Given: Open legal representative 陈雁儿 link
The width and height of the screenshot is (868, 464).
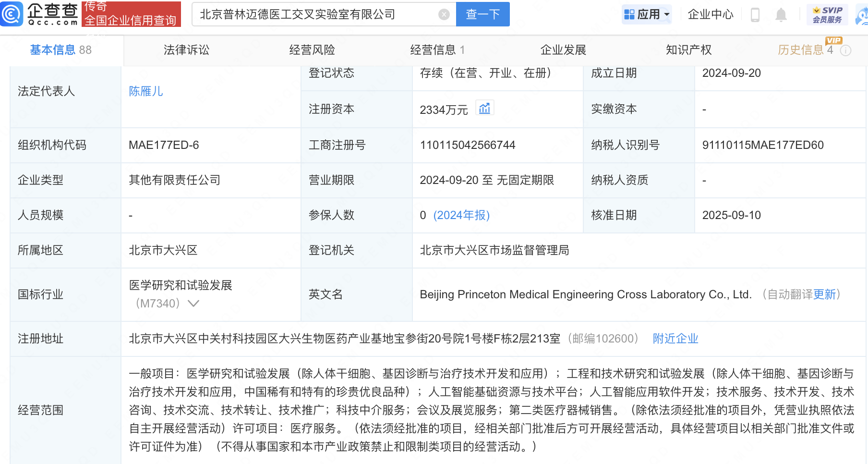Looking at the screenshot, I should click(x=146, y=91).
